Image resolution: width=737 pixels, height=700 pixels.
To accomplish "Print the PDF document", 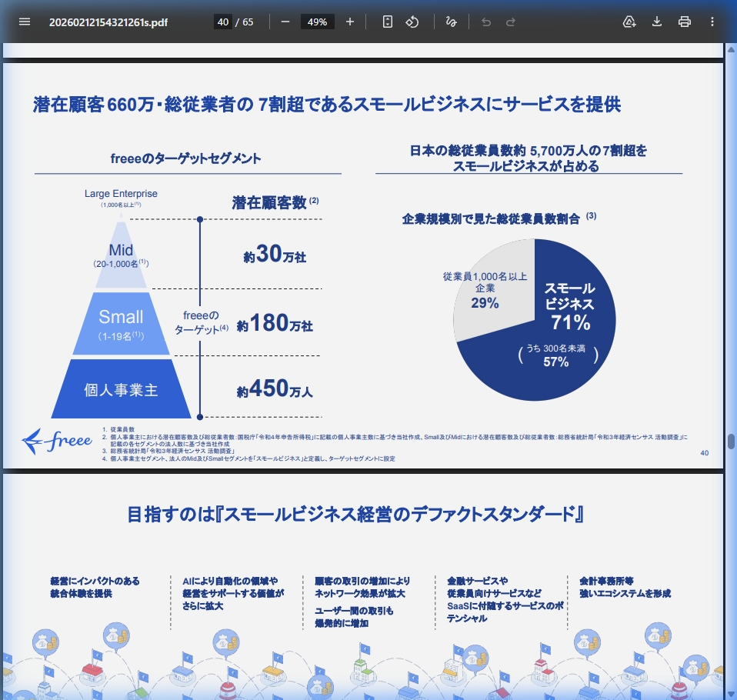I will [x=685, y=22].
